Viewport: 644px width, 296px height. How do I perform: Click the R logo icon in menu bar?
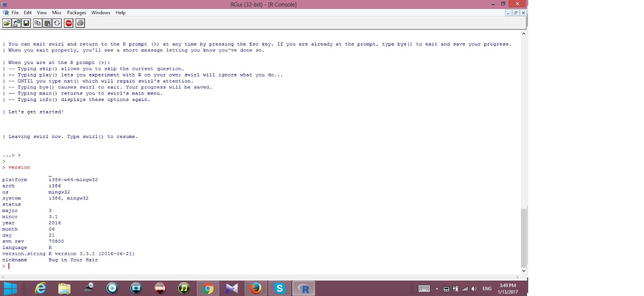[6, 13]
